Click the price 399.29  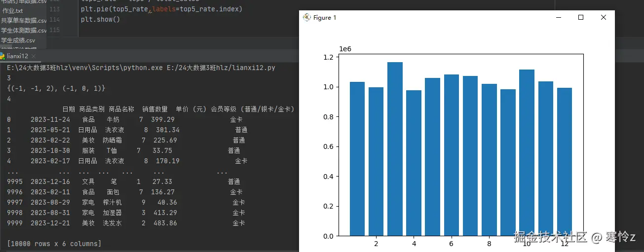pyautogui.click(x=164, y=119)
